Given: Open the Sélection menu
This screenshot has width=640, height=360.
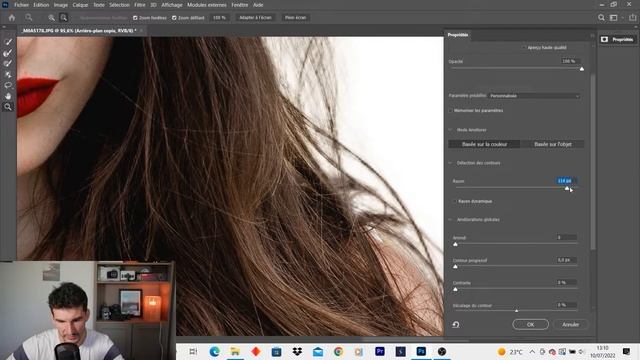Looking at the screenshot, I should [119, 5].
